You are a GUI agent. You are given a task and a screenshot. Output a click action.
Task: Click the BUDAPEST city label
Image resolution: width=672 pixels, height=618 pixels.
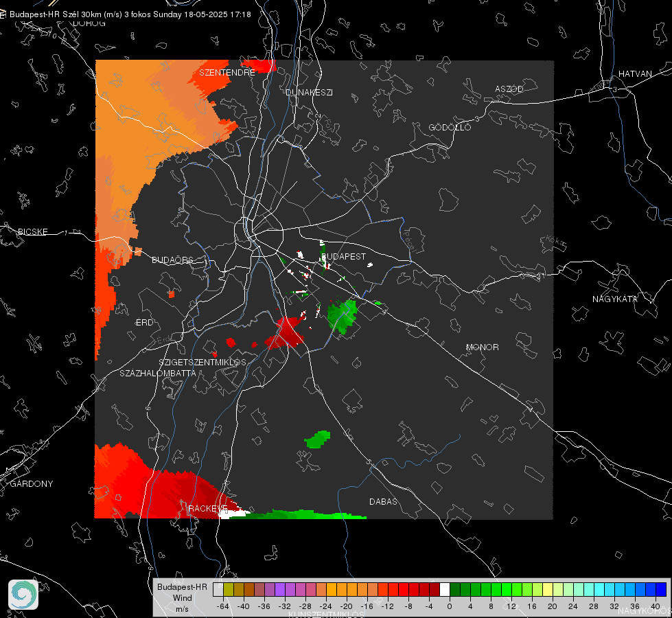click(343, 256)
